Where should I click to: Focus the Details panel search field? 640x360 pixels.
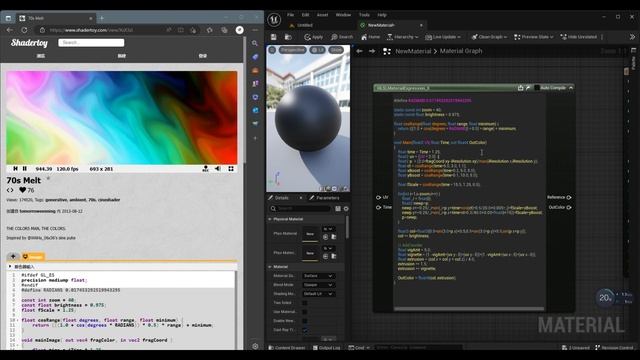300,209
